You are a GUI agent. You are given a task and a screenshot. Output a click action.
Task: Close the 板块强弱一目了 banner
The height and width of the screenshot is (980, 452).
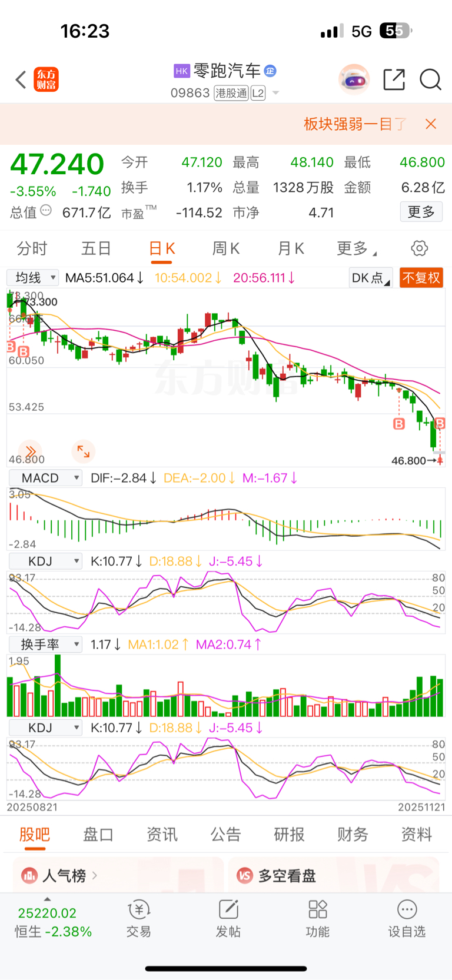431,124
